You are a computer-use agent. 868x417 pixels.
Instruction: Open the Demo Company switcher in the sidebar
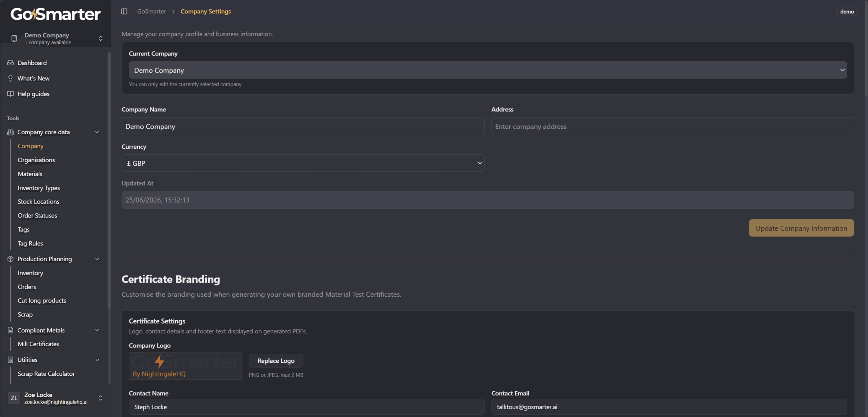click(55, 38)
